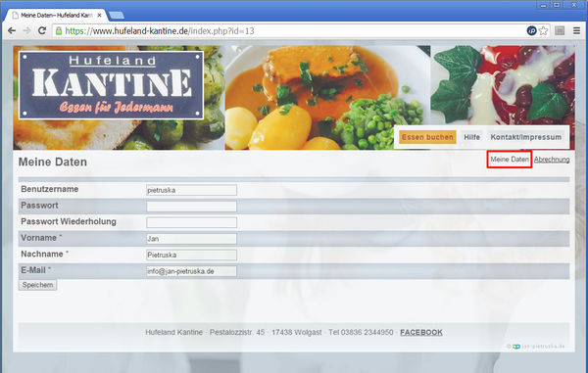Open the Hilfe menu item

click(471, 137)
